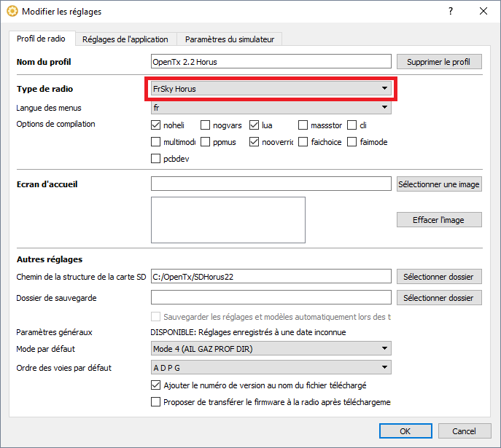Uncheck the lua compilation option
The image size is (501, 448).
[254, 125]
